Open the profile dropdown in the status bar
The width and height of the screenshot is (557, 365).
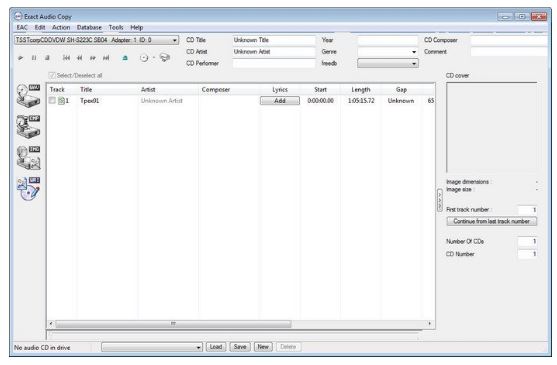[x=152, y=347]
